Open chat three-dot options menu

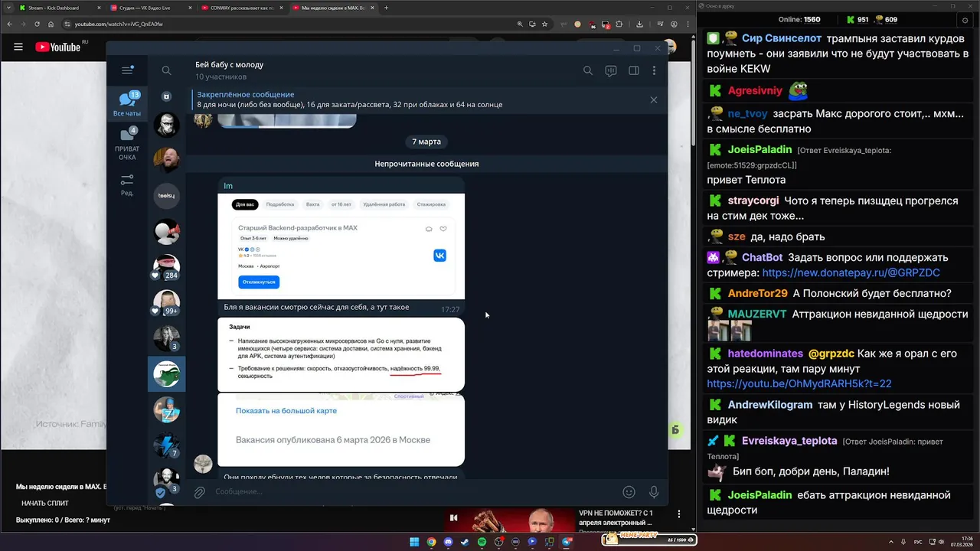[x=654, y=70]
